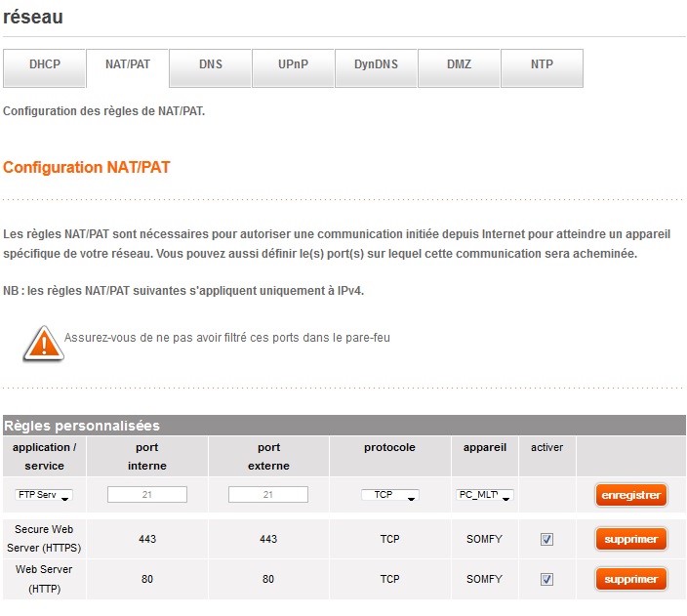Screen dimensions: 687x616
Task: Select the NAT/PAT tab
Action: [x=127, y=65]
